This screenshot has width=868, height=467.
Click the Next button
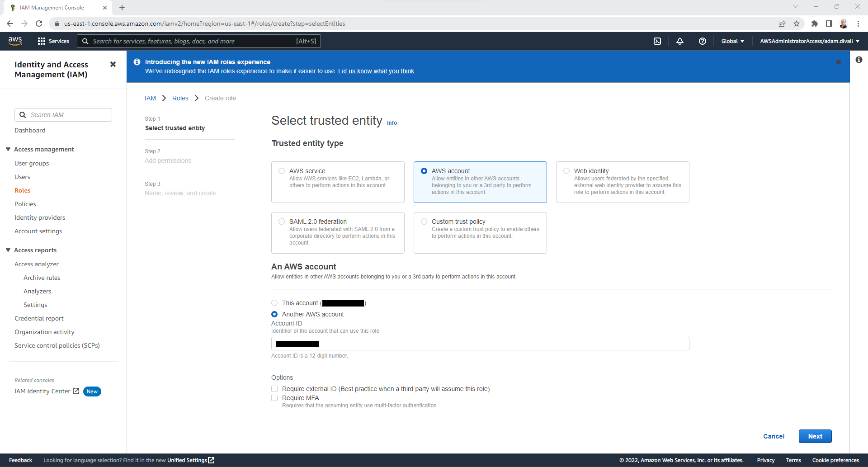(815, 436)
